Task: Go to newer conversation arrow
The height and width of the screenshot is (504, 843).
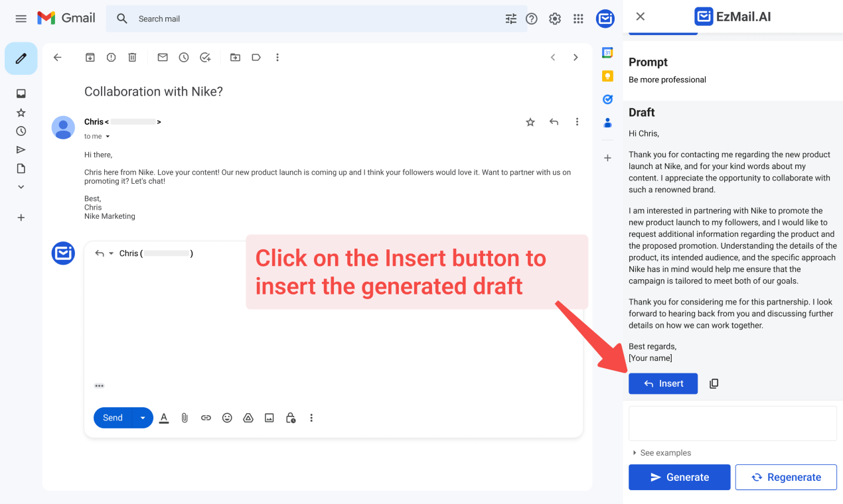Action: (x=553, y=58)
